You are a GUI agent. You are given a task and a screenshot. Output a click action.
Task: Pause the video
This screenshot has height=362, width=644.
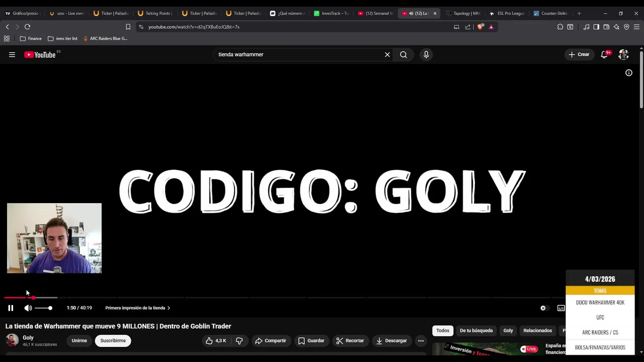tap(11, 308)
